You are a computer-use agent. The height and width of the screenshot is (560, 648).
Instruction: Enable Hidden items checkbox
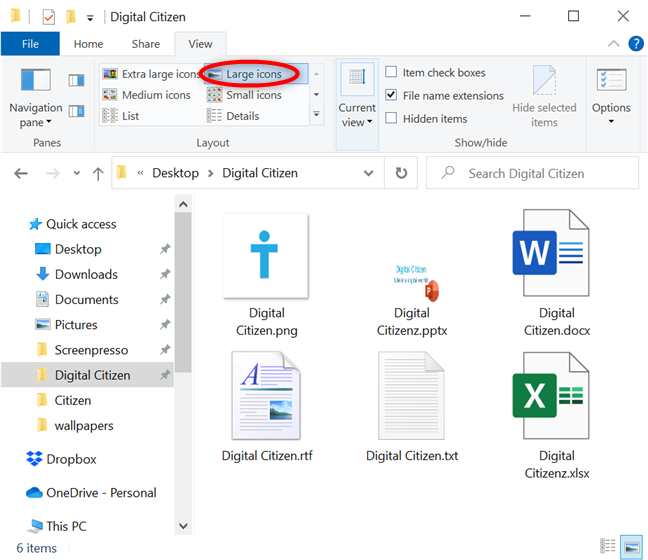coord(391,118)
